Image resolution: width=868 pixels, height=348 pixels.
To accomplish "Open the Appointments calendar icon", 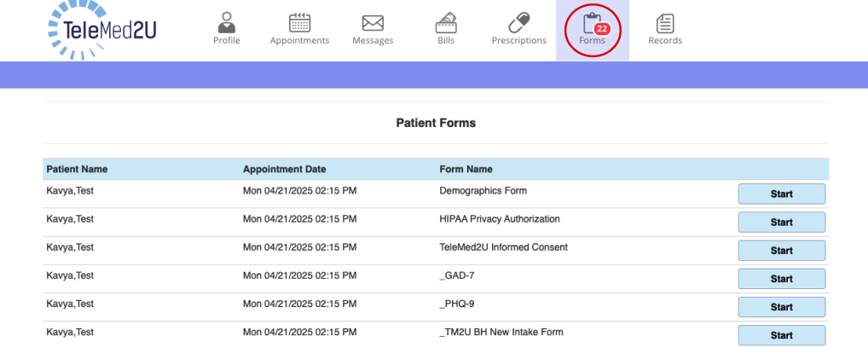I will (299, 23).
